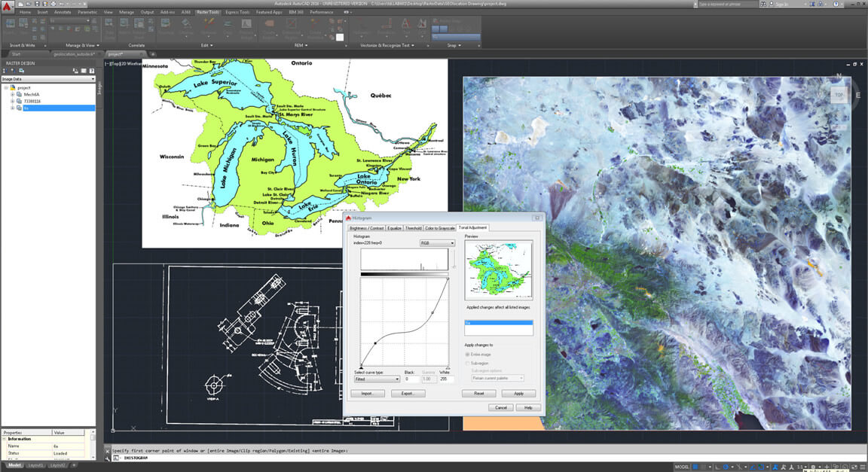Click the image insert icon in Raster Design toolbar
The image size is (868, 472).
(21, 71)
